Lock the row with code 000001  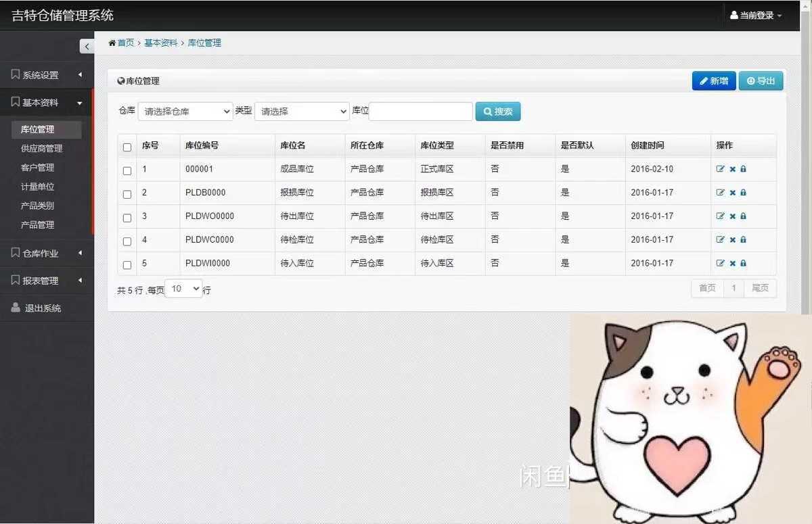743,169
